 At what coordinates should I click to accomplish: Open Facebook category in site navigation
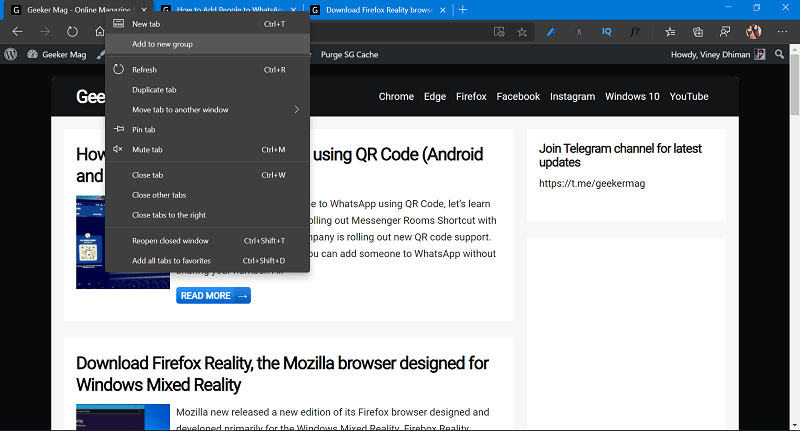[x=518, y=96]
